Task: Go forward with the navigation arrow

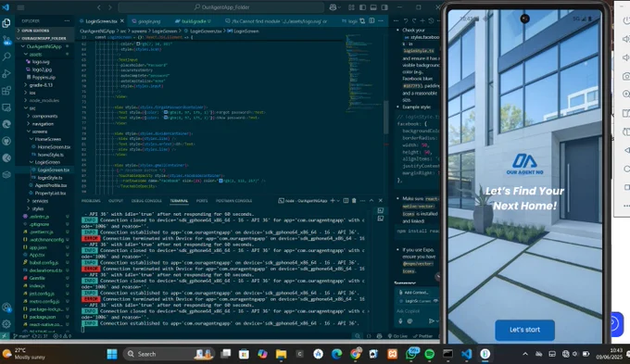Action: pos(109,7)
